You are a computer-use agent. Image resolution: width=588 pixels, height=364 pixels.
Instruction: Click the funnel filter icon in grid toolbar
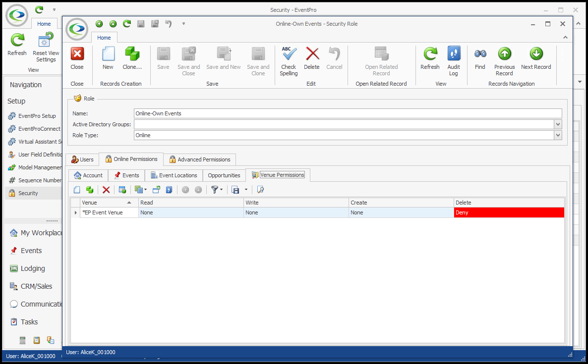215,190
